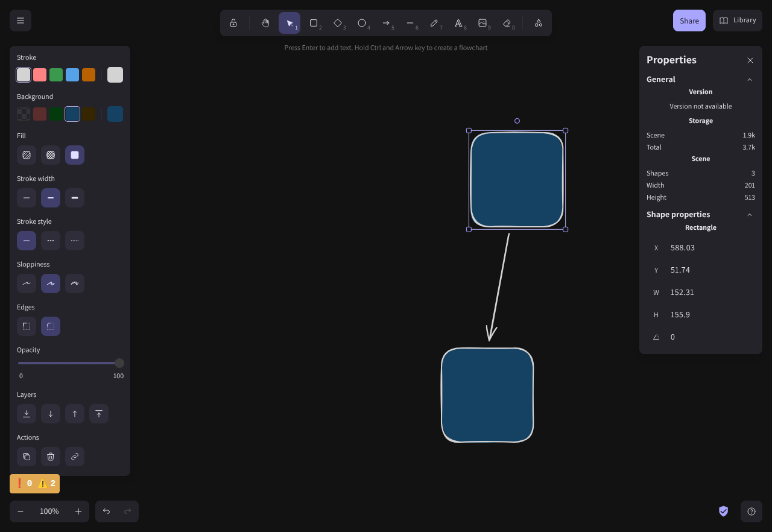Viewport: 772px width, 532px height.
Task: Click the Insert image tool
Action: [482, 23]
